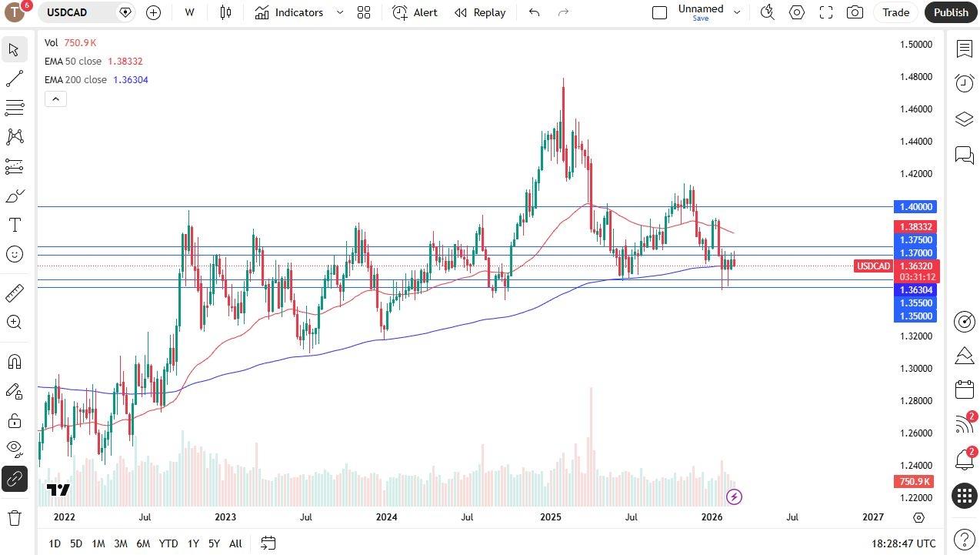Screen dimensions: 980x555
Task: Toggle hide all drawings with the eye icon
Action: 14,448
